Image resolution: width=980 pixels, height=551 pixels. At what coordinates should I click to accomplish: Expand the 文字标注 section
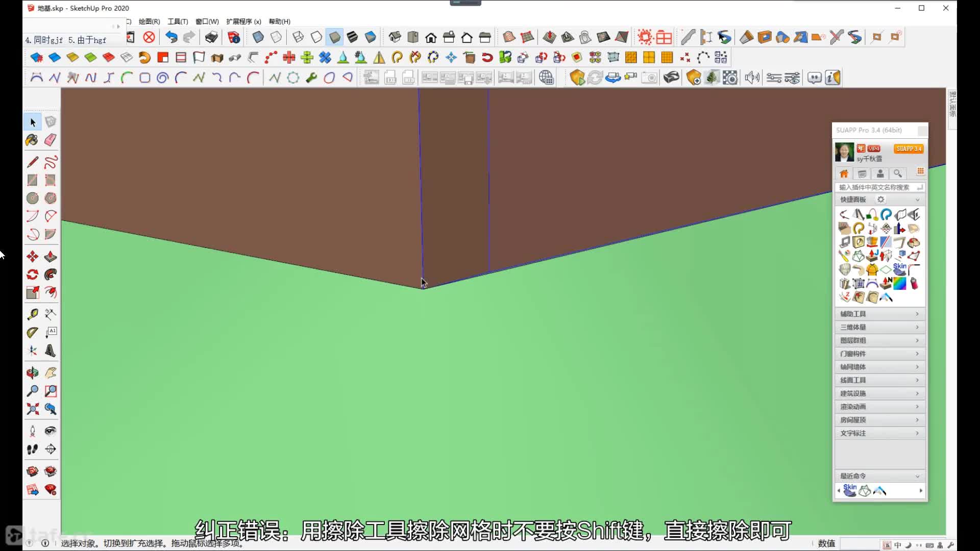point(880,433)
